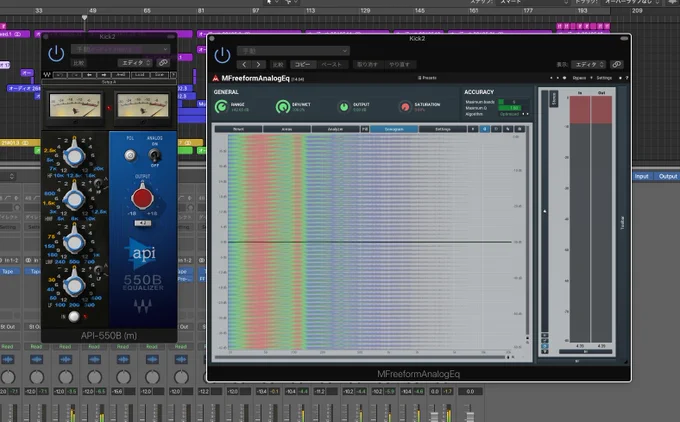
Task: Click previous preset arrow in Waves toolbar
Action: pos(89,75)
